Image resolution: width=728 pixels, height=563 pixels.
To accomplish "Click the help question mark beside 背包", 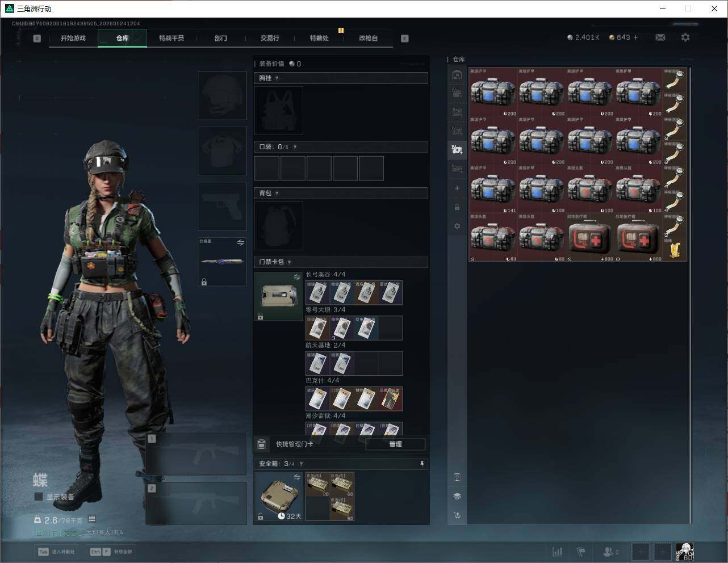I will coord(277,194).
